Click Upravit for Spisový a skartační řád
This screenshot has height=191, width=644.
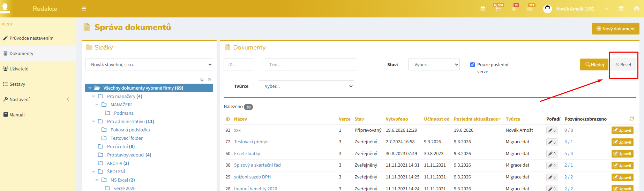click(x=622, y=166)
